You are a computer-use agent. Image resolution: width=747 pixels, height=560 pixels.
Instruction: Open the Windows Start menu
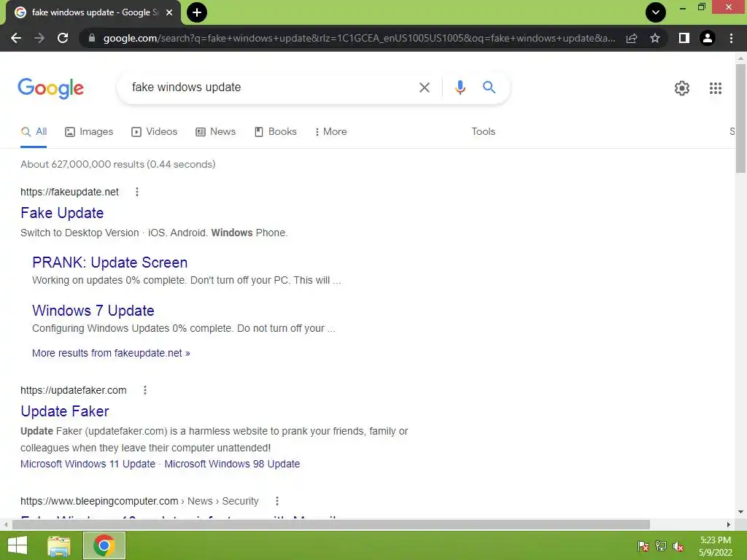18,545
